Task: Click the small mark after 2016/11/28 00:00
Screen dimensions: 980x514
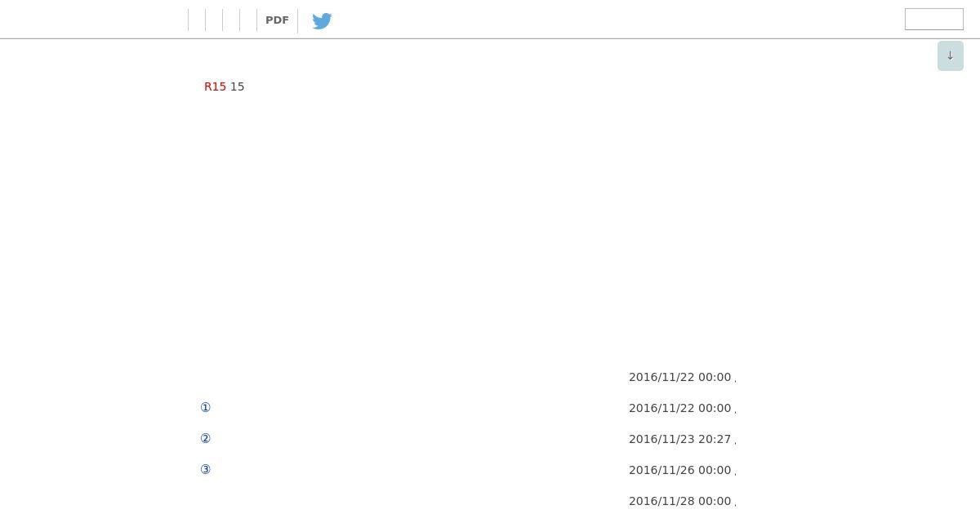Action: point(735,504)
